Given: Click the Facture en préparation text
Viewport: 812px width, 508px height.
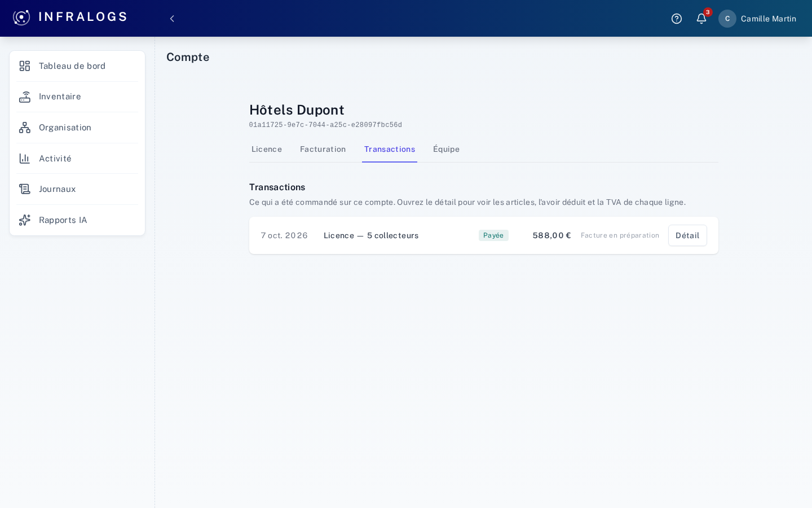Looking at the screenshot, I should [x=620, y=235].
